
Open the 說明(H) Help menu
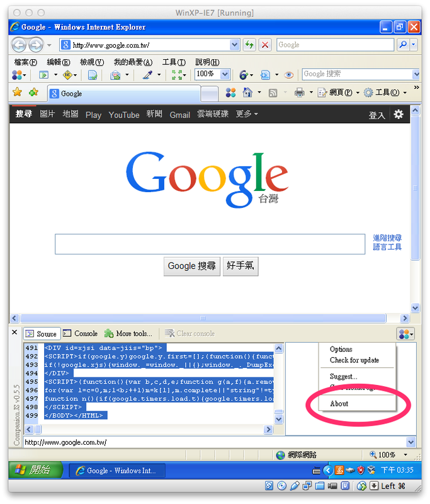click(207, 62)
